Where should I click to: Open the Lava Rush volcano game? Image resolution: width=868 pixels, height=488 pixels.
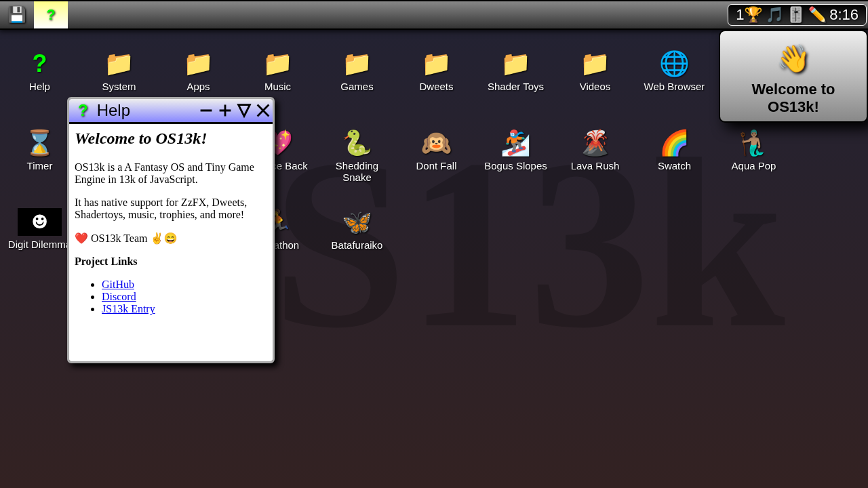click(595, 150)
